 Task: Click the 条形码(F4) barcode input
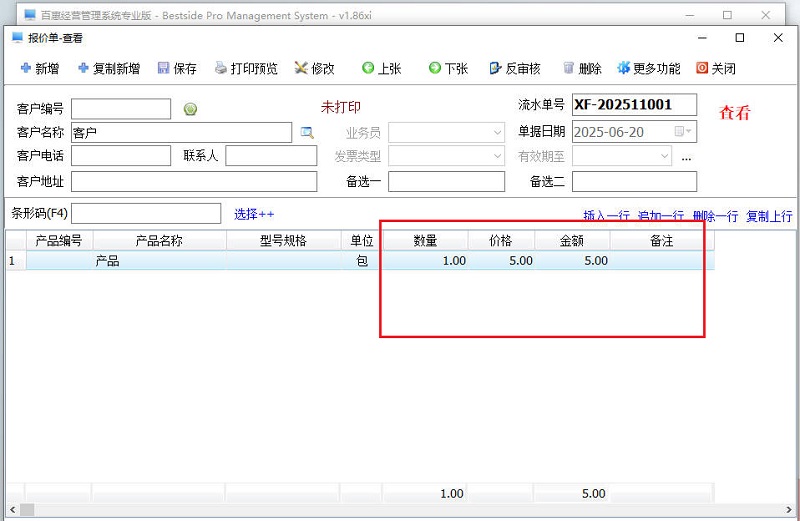click(x=146, y=213)
